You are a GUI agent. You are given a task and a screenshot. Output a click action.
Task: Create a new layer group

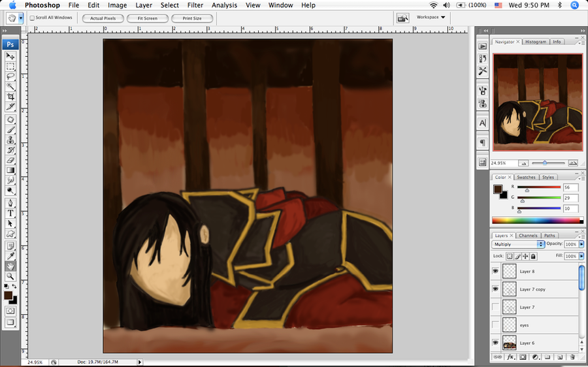(547, 357)
